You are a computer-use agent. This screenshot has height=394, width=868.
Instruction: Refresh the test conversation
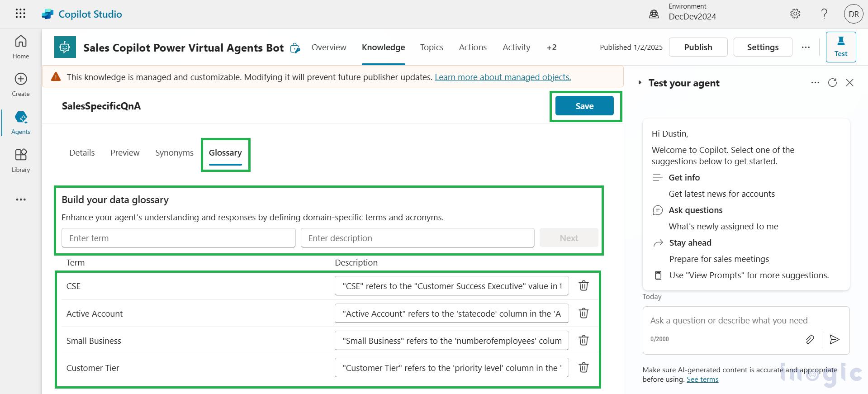coord(832,82)
